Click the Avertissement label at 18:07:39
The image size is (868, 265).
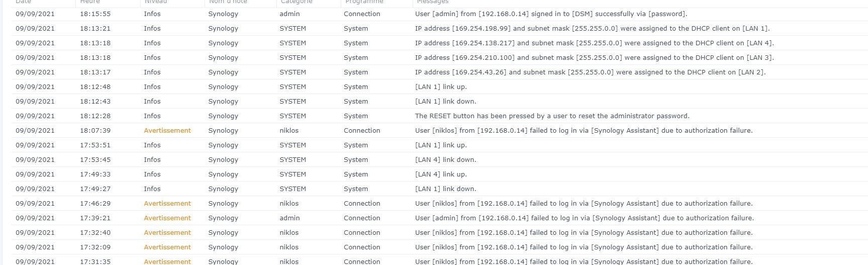click(167, 131)
